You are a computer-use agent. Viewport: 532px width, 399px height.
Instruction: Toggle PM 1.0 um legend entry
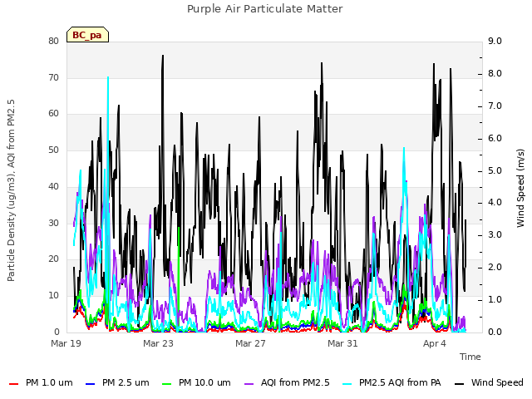41,382
